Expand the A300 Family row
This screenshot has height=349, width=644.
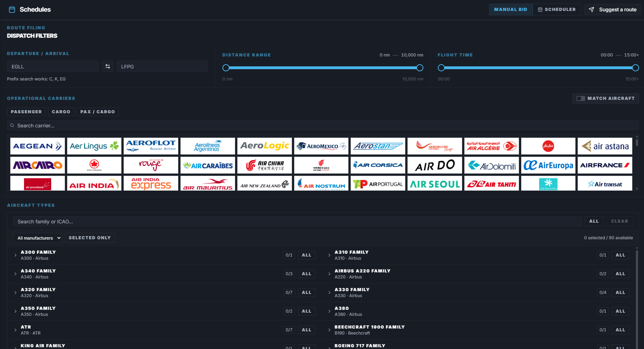coord(16,255)
